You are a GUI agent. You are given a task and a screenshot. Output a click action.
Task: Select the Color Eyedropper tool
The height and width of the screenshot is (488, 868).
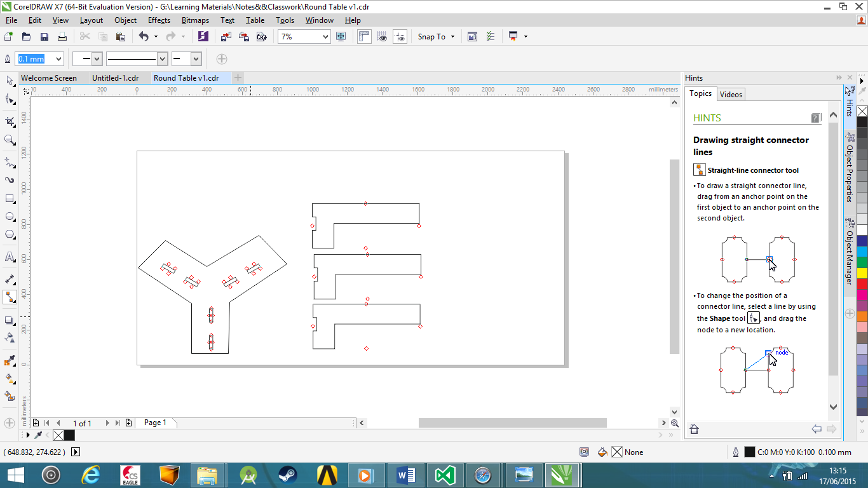click(10, 360)
